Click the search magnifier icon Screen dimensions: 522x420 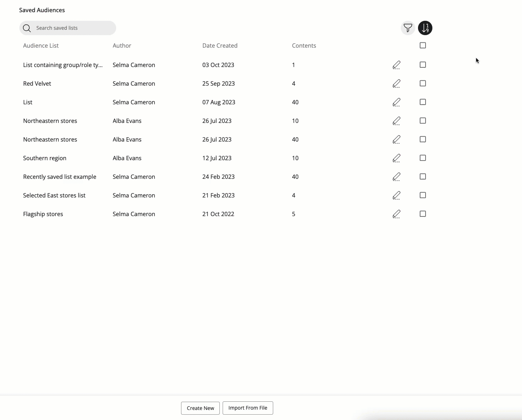click(x=27, y=28)
